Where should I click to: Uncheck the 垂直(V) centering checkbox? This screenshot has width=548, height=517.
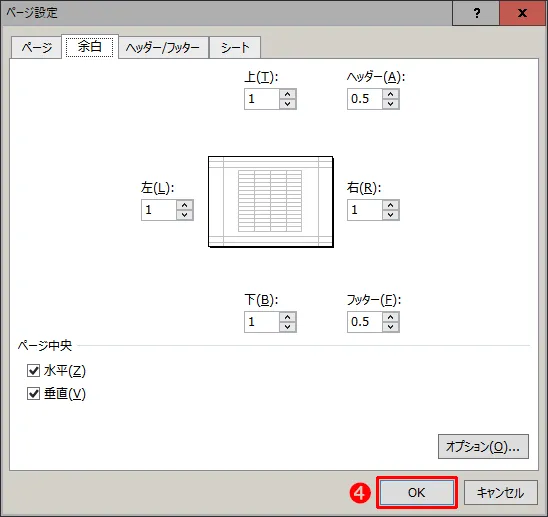click(x=34, y=394)
